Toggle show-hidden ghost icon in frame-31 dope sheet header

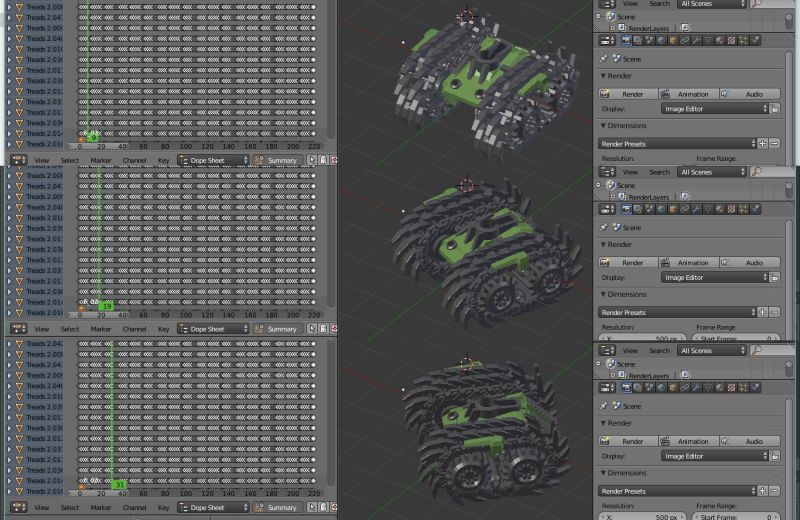[323, 507]
